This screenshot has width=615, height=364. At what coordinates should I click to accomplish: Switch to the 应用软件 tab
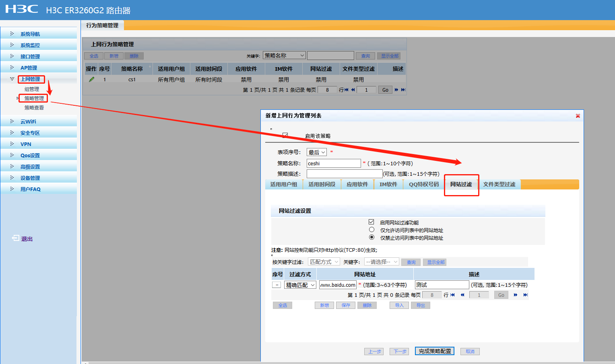[357, 185]
